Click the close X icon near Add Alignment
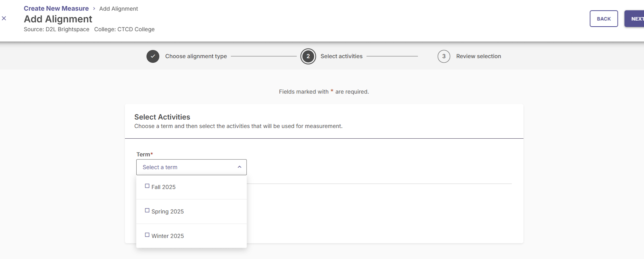 (x=4, y=18)
